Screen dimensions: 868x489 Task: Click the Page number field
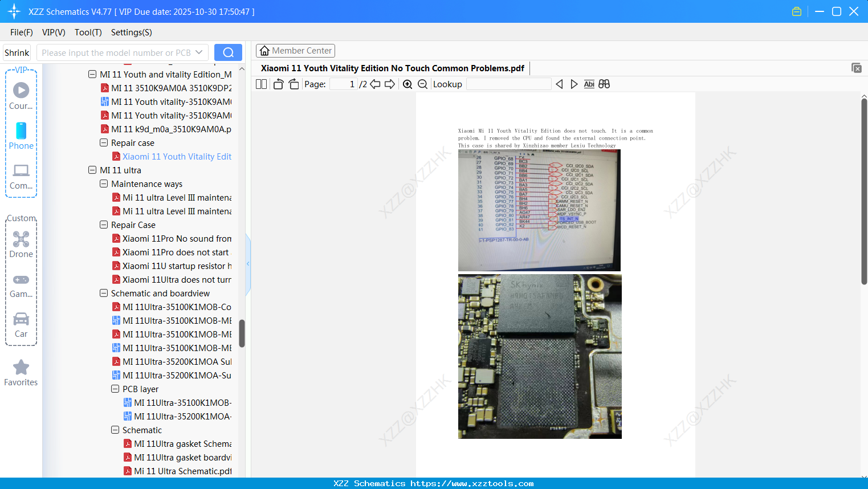344,84
